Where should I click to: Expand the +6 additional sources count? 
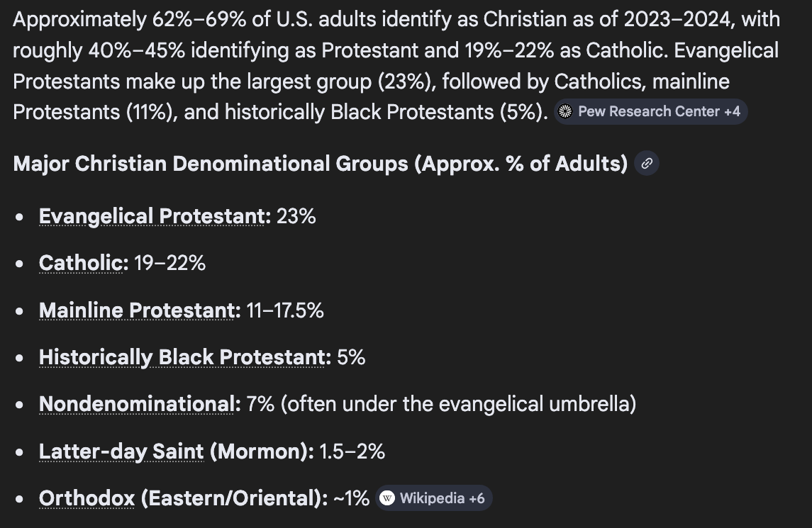coord(477,498)
